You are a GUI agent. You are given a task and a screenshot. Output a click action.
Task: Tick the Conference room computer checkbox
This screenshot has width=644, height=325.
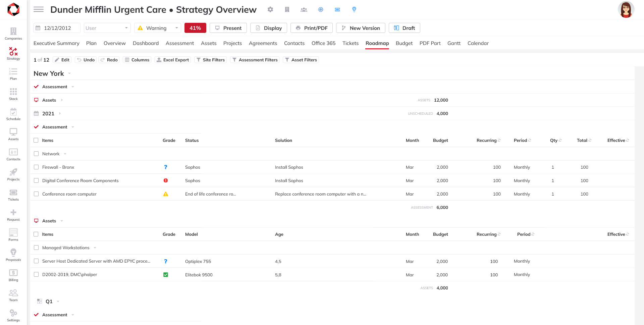36,194
